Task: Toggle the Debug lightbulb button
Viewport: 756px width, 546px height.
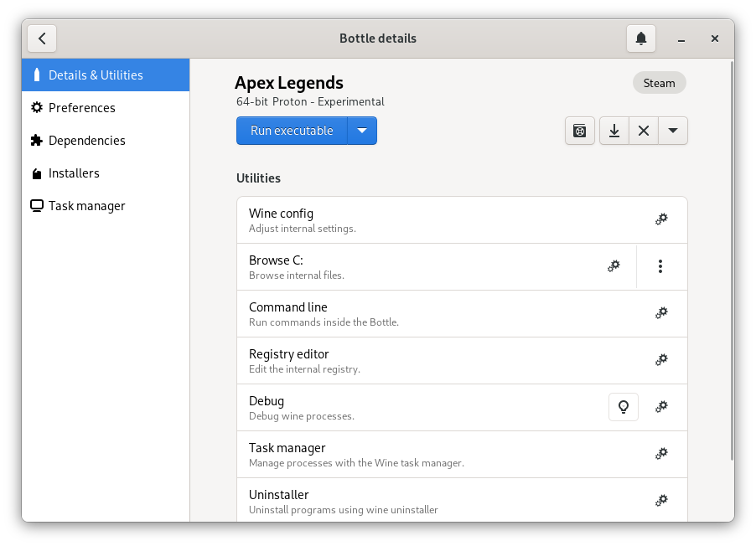Action: coord(623,407)
